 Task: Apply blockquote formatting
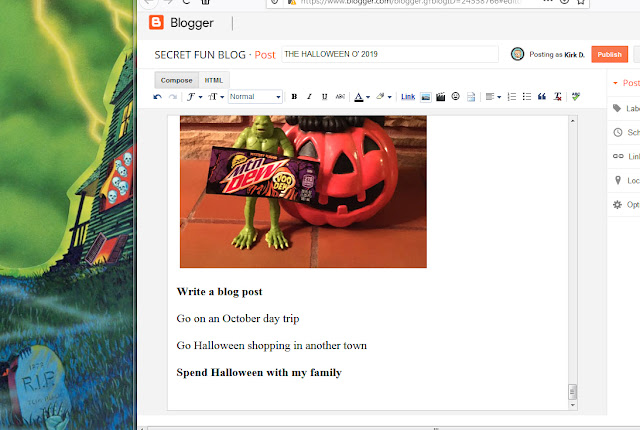(542, 97)
